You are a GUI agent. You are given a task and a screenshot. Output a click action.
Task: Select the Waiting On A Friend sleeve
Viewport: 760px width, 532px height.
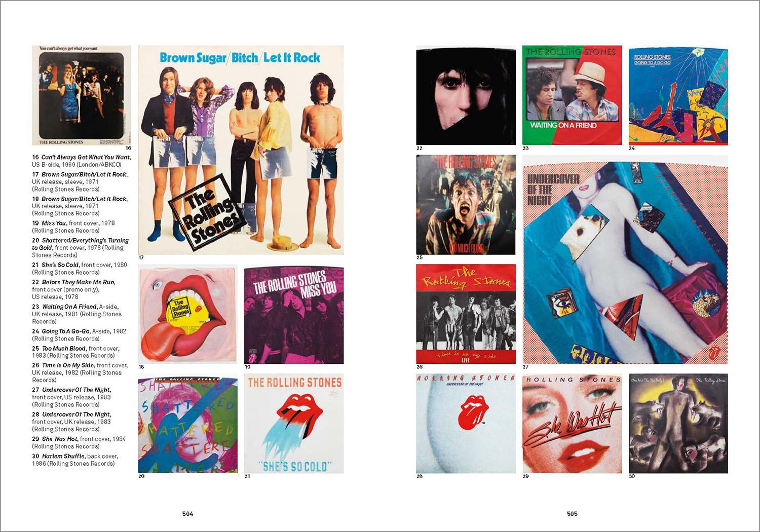[572, 95]
